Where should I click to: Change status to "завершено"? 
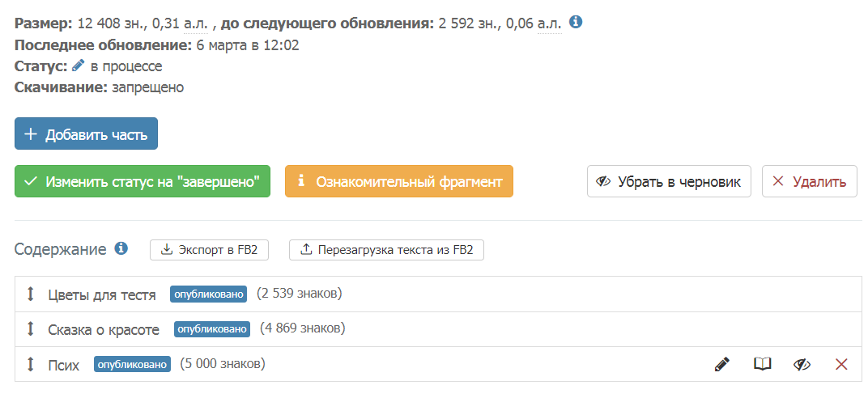pyautogui.click(x=143, y=181)
